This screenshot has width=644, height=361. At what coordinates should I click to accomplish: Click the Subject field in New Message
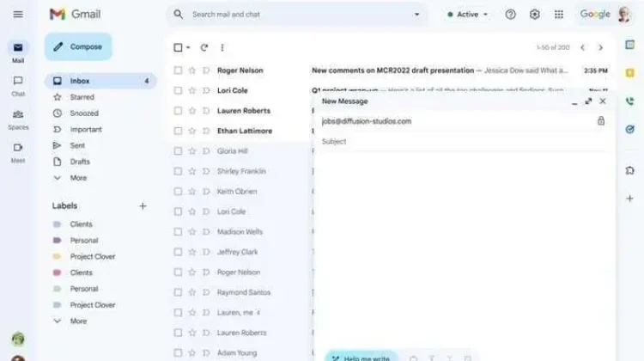[464, 142]
